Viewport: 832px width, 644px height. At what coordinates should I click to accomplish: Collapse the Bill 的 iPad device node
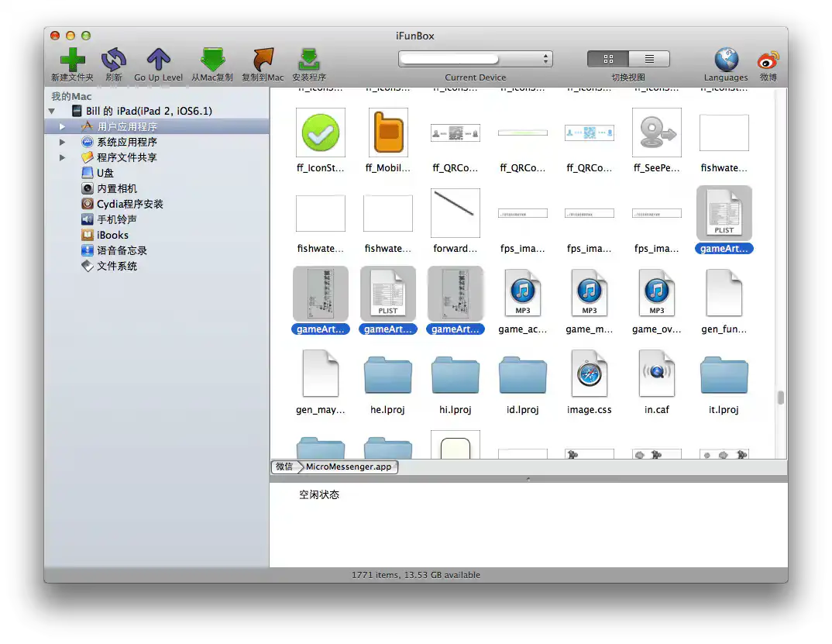[x=52, y=112]
